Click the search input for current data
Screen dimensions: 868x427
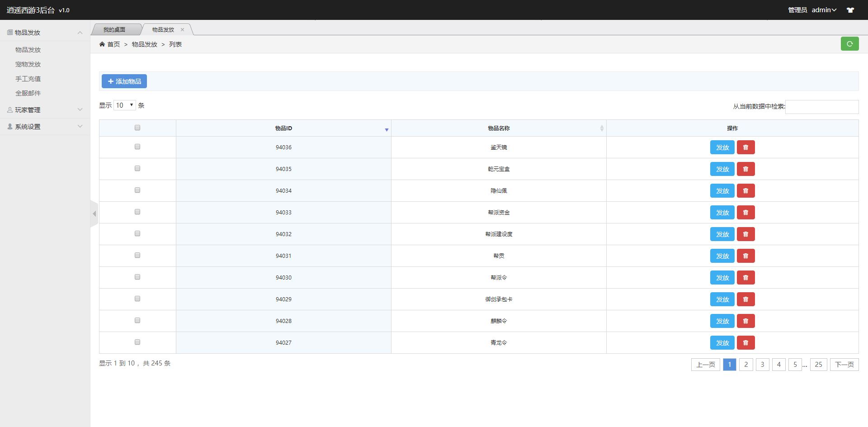click(x=821, y=107)
